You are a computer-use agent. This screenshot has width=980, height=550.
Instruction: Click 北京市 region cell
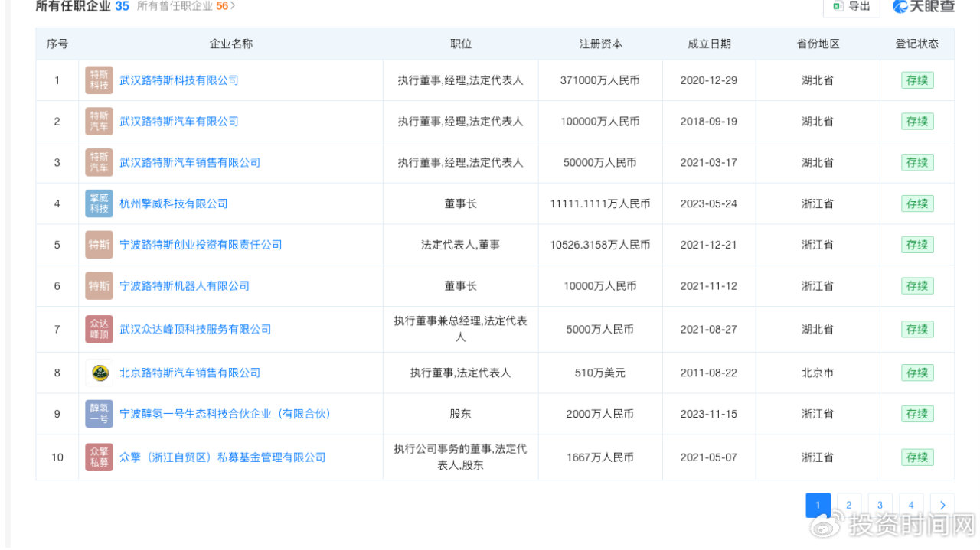818,373
